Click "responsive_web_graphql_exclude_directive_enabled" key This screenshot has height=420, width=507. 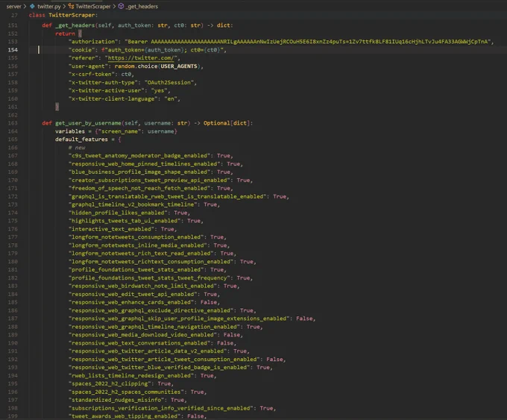pyautogui.click(x=151, y=310)
